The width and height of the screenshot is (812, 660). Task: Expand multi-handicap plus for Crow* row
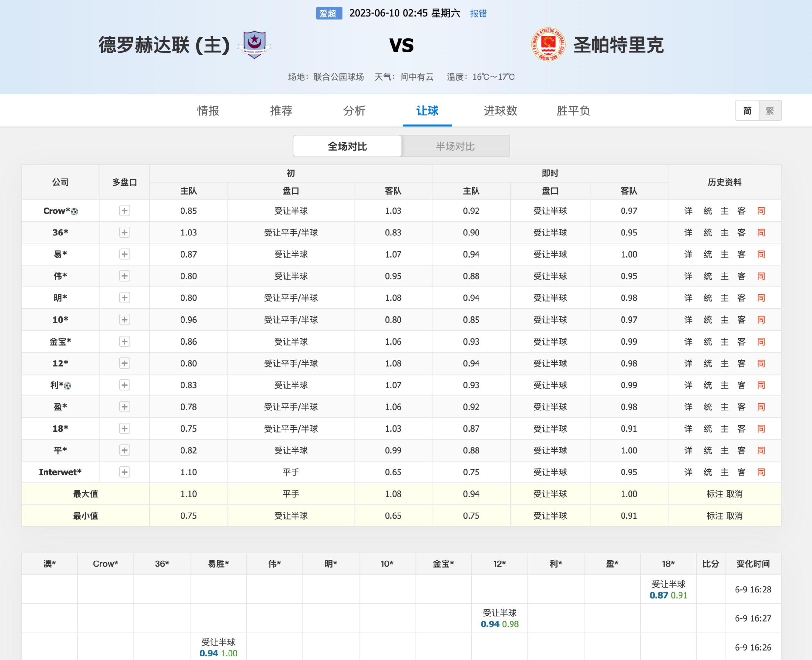[125, 211]
